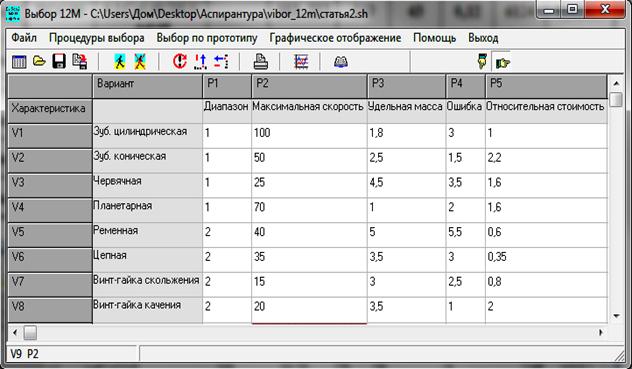This screenshot has width=632, height=369.
Task: Click the crossed-out walking figure icon
Action: click(140, 61)
